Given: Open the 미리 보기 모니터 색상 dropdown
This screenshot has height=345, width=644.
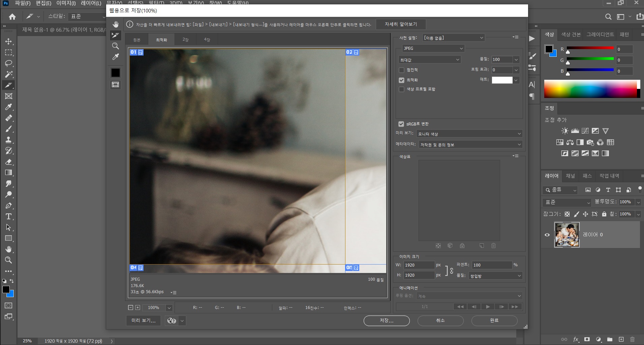Looking at the screenshot, I should [x=469, y=134].
